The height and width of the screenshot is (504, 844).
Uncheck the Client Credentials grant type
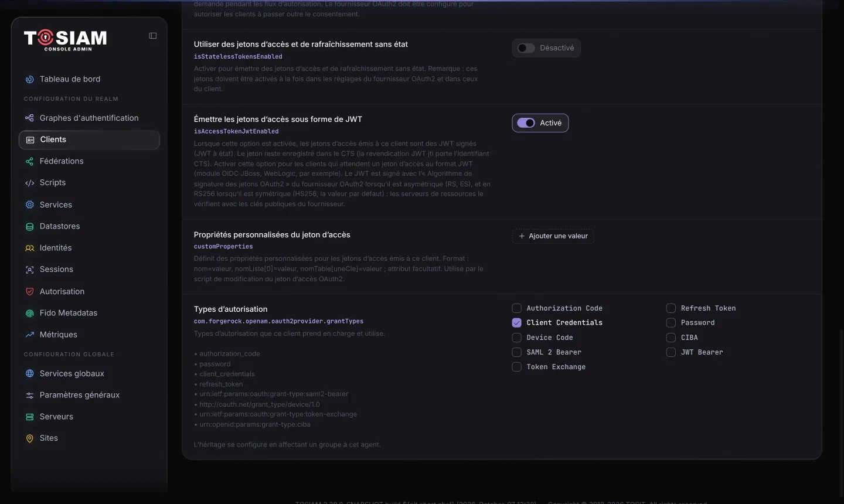[516, 323]
